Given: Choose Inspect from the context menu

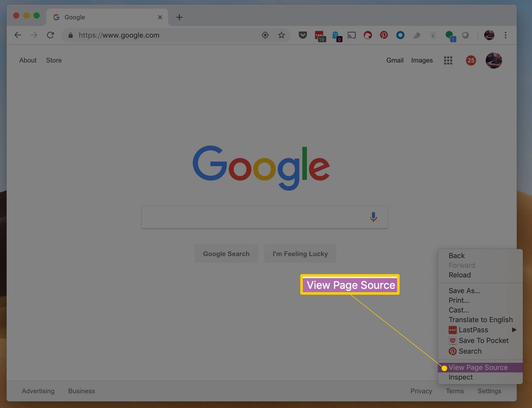Looking at the screenshot, I should coord(460,377).
